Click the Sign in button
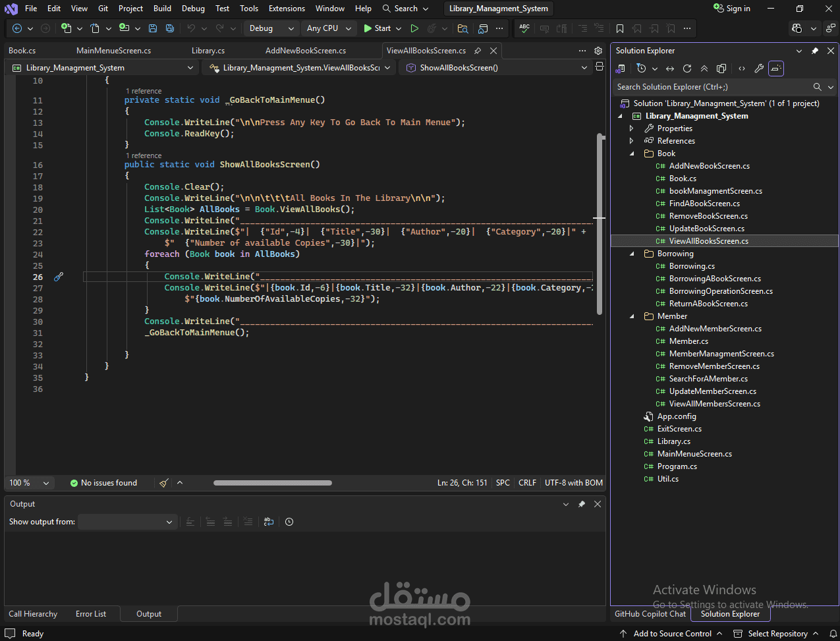 pos(732,9)
